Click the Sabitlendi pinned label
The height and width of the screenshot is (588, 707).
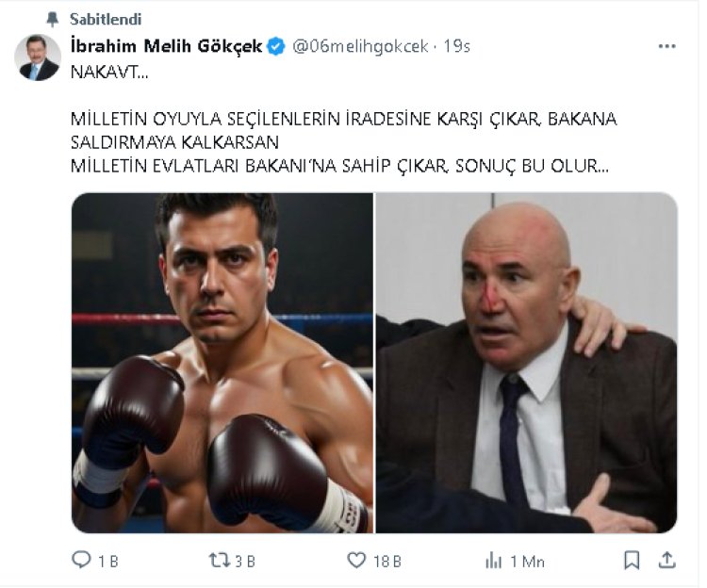106,19
